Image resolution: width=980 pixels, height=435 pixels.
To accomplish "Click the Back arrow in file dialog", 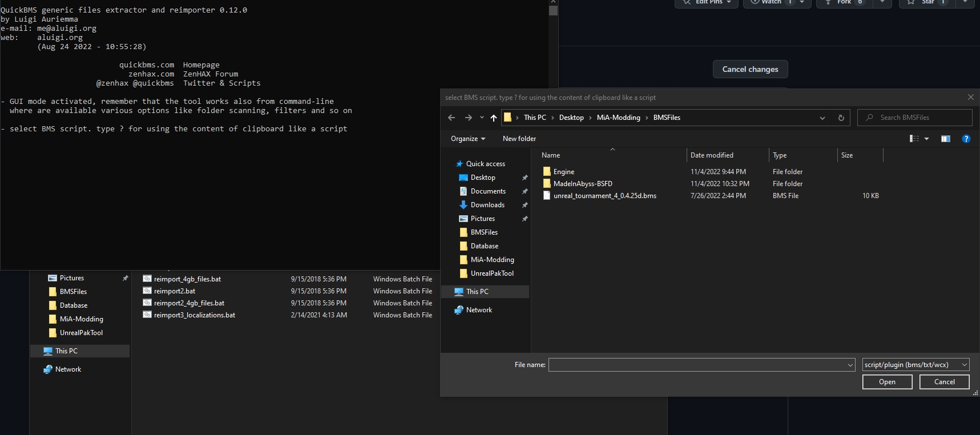I will [451, 118].
